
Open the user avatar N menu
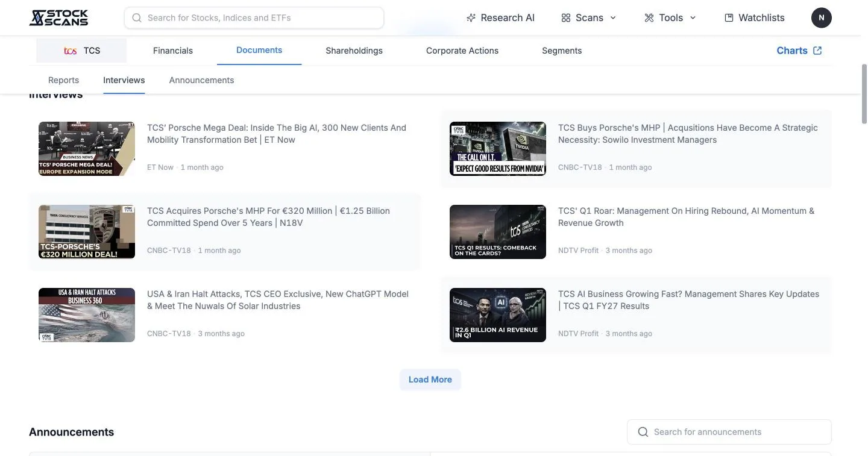[821, 18]
